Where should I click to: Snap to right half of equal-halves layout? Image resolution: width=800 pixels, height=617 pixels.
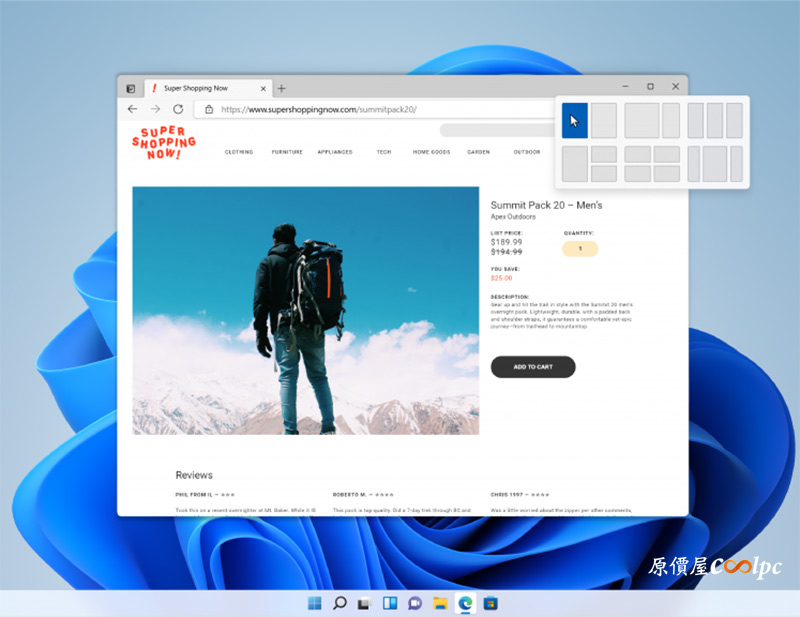[x=604, y=120]
